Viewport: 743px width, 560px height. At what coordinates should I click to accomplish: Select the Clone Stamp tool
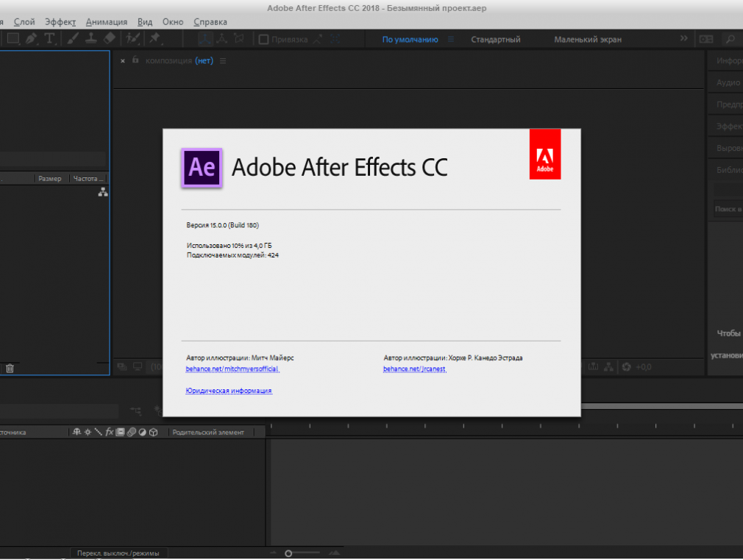(x=91, y=39)
